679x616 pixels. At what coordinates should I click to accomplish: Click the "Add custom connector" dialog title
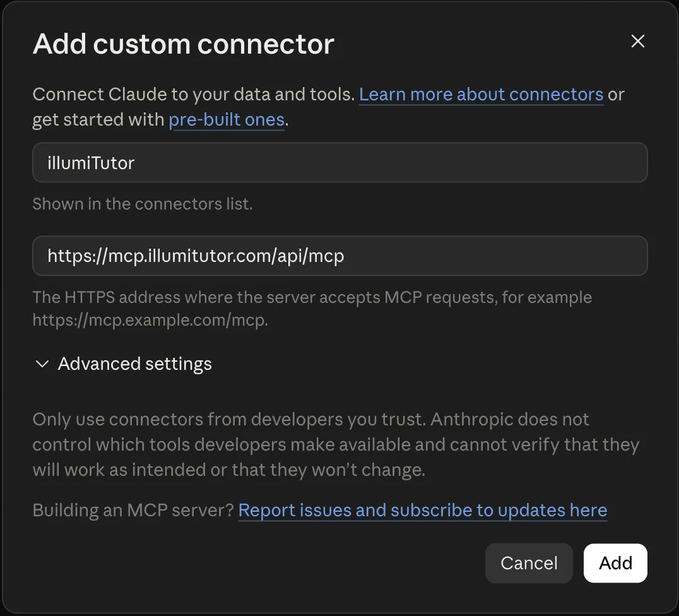(183, 44)
